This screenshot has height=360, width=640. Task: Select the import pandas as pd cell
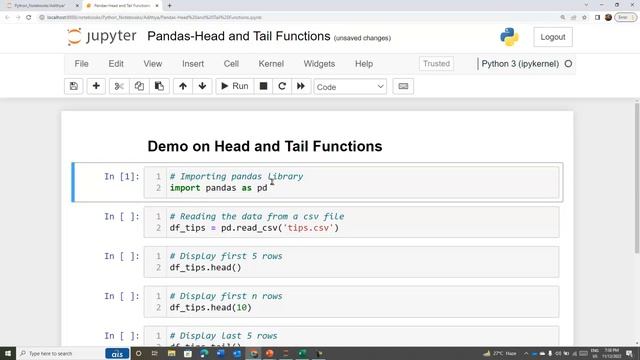[351, 182]
